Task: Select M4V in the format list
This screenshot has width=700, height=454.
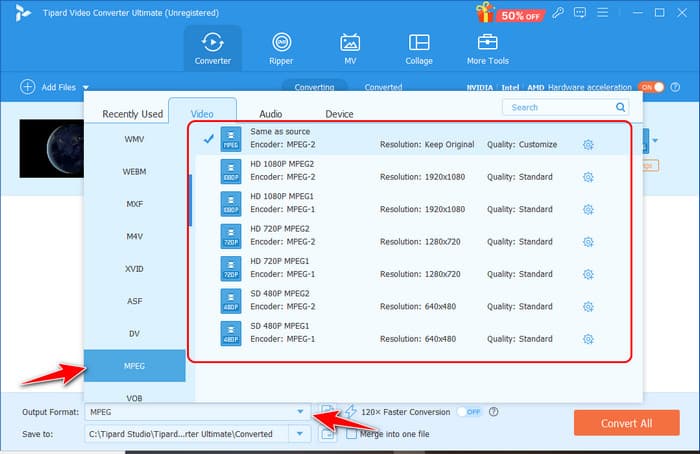Action: coord(134,236)
